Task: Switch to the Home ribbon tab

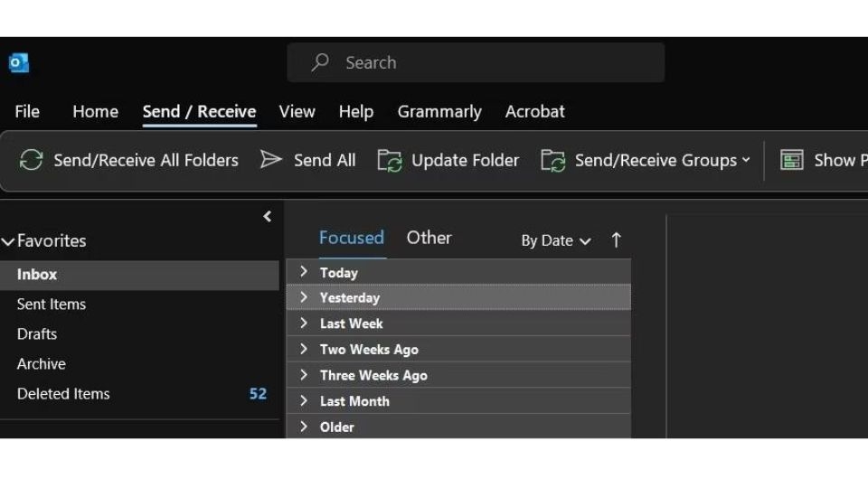Action: 95,112
